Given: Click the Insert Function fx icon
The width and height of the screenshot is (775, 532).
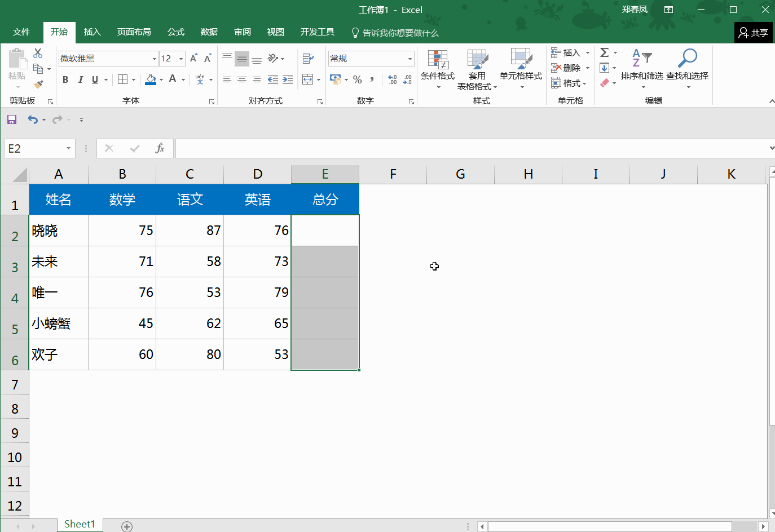Looking at the screenshot, I should [160, 148].
